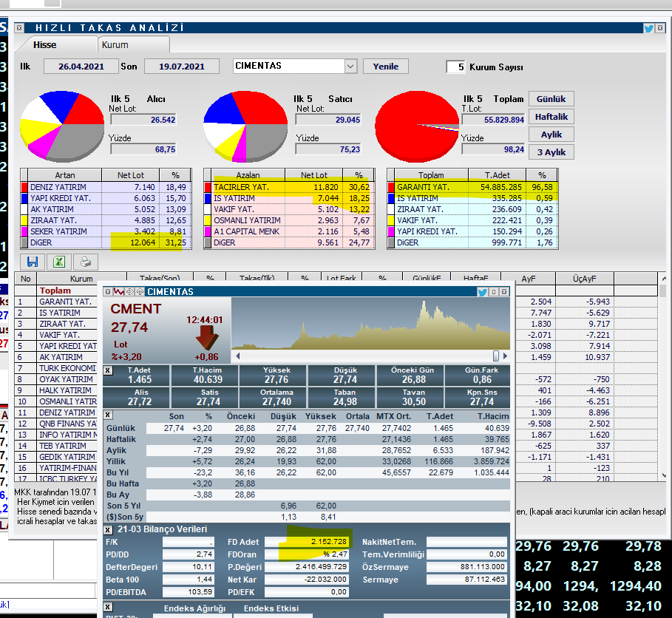The width and height of the screenshot is (672, 618).
Task: Sort by the Azalan column header
Action: (x=248, y=175)
